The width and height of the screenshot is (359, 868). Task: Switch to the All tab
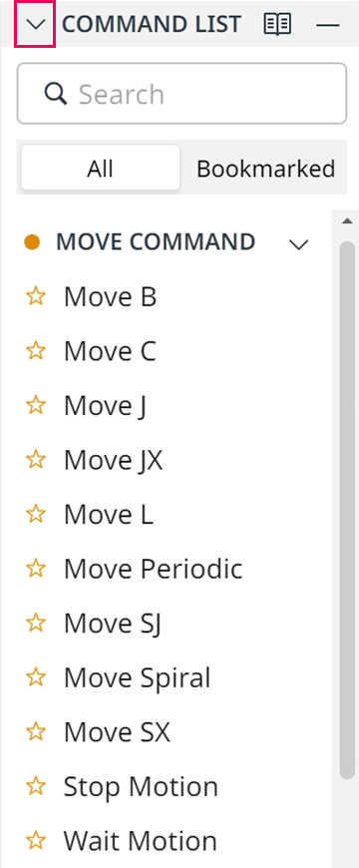(100, 168)
